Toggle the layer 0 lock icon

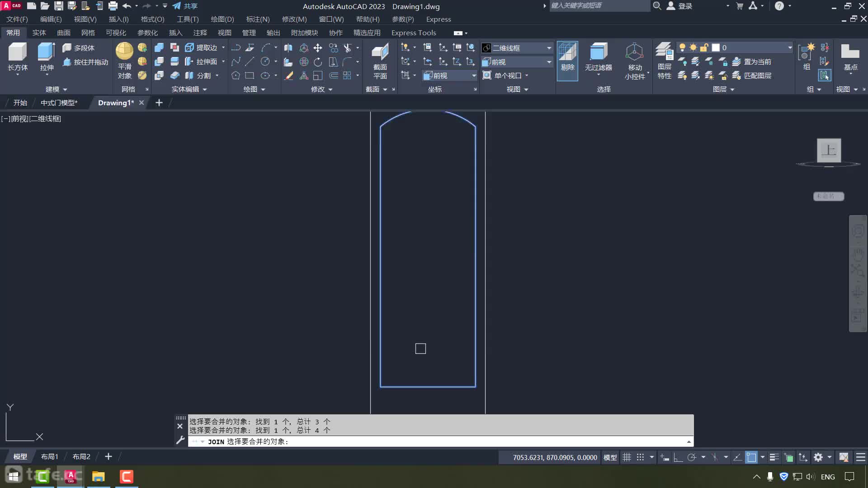point(704,47)
